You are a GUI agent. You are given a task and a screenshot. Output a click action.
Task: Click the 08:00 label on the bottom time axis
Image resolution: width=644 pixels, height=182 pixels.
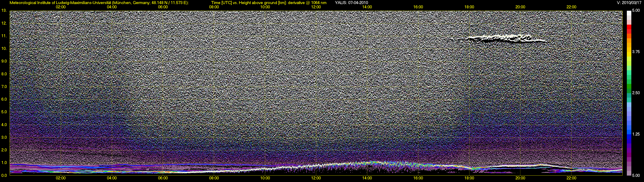point(214,178)
